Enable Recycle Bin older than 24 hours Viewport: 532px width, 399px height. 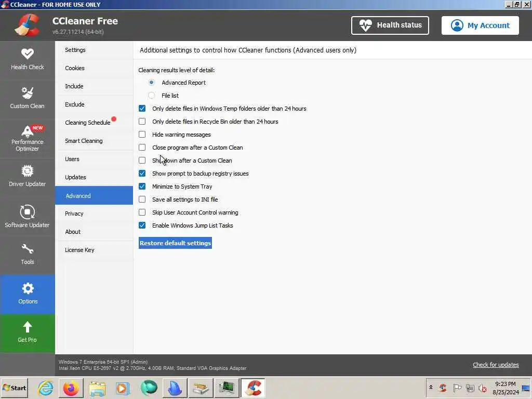142,122
